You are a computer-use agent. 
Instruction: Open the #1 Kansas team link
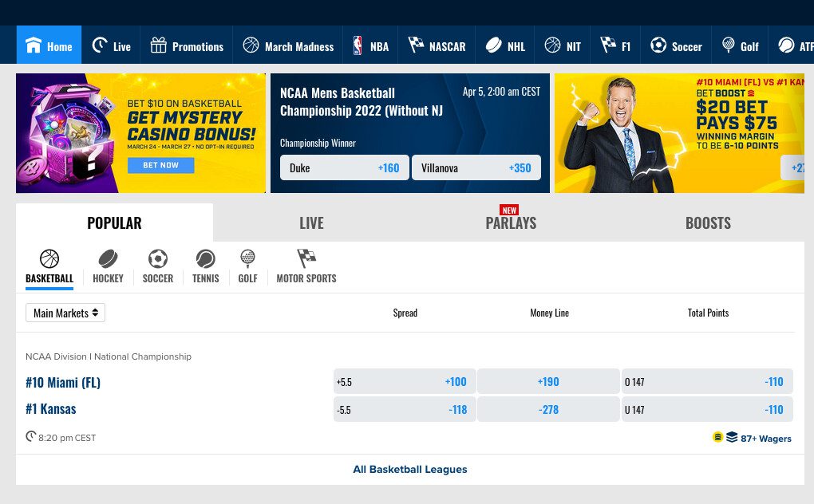coord(51,409)
